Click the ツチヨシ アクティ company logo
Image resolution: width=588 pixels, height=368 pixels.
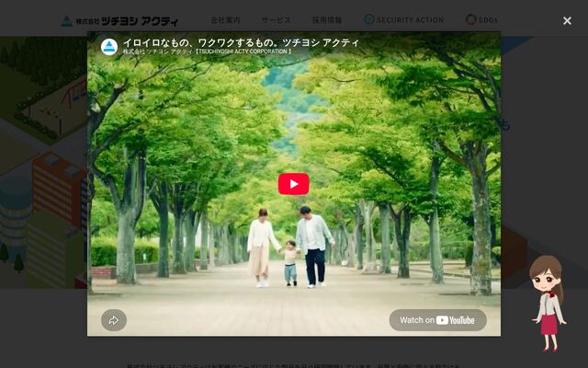tap(119, 21)
